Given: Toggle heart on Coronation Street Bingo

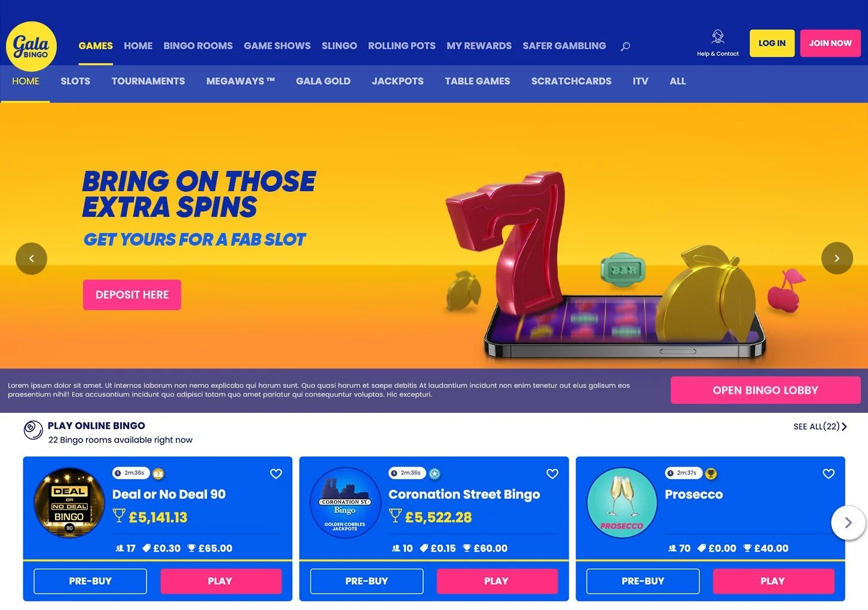Looking at the screenshot, I should 552,474.
